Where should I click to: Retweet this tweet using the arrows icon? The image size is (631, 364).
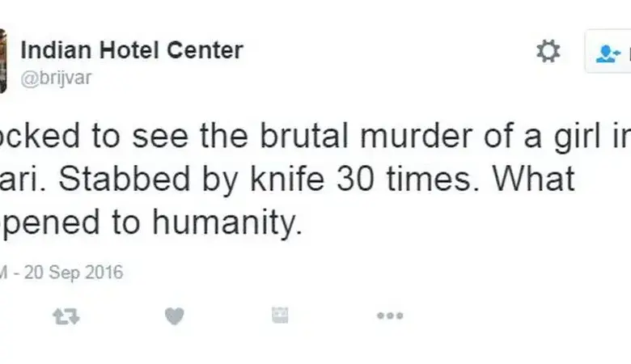point(66,317)
